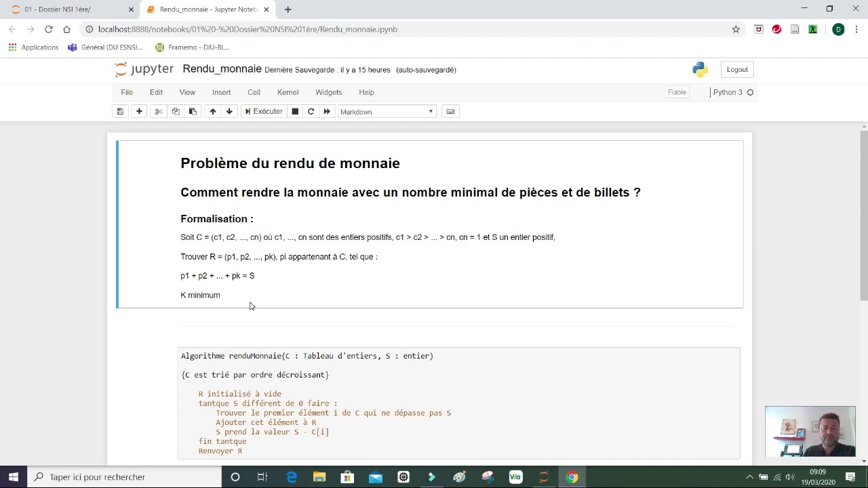Open Windows Start menu
The height and width of the screenshot is (488, 868).
tap(14, 476)
